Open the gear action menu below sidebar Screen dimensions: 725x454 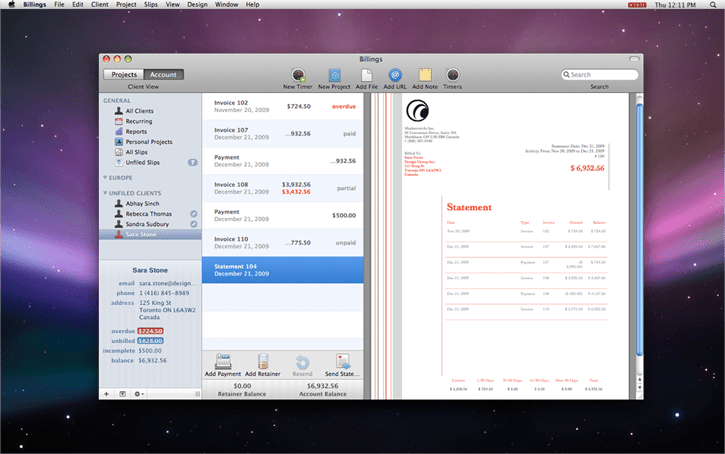tap(139, 394)
